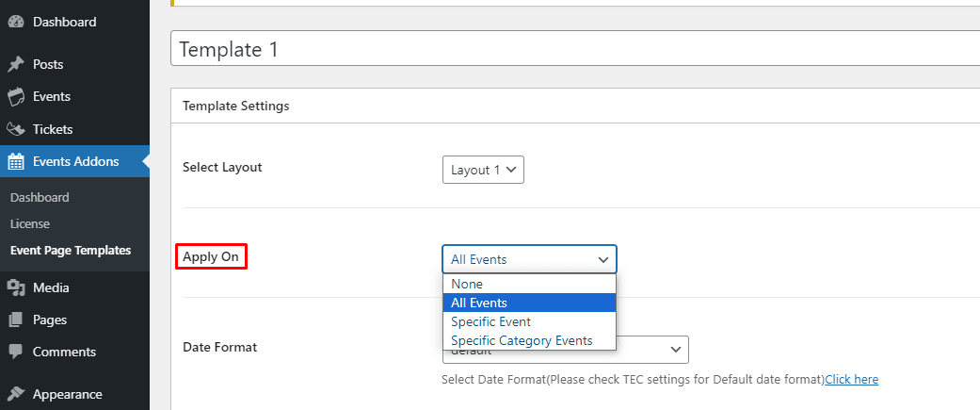The height and width of the screenshot is (410, 980).
Task: Open Event Page Templates submenu item
Action: point(71,251)
